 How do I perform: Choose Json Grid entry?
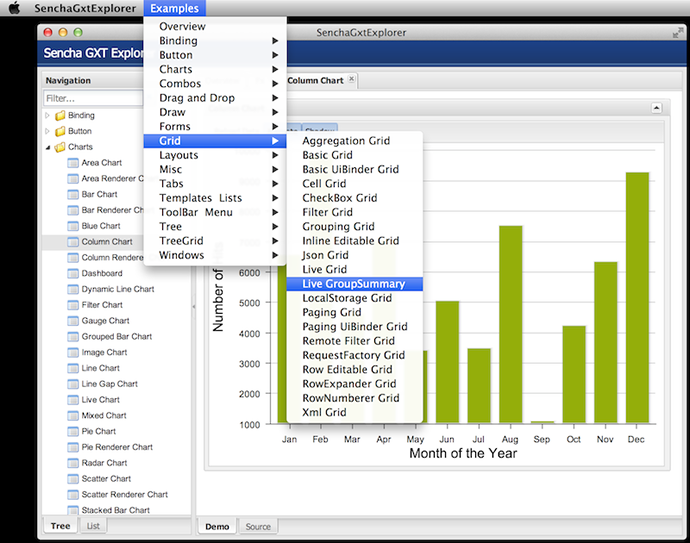click(x=354, y=255)
